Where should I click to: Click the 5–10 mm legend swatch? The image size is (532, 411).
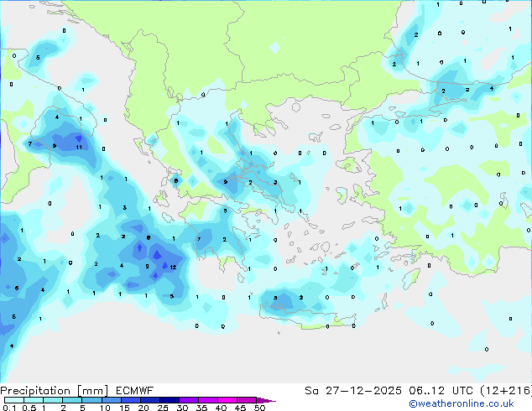(x=91, y=400)
